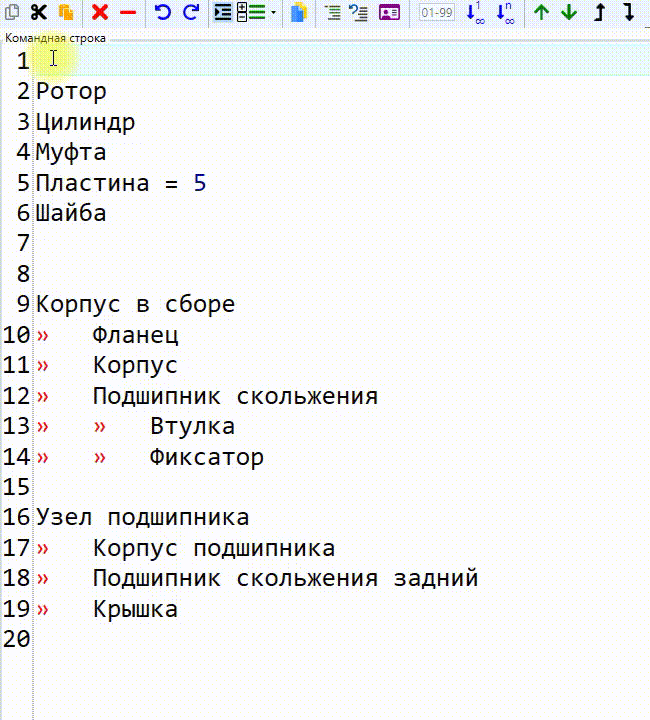Click the line Корпус в сборе
Image resolution: width=650 pixels, height=720 pixels.
135,304
